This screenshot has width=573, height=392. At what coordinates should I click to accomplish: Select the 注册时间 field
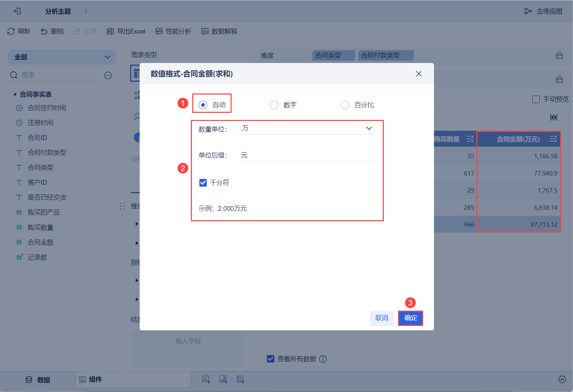35,123
